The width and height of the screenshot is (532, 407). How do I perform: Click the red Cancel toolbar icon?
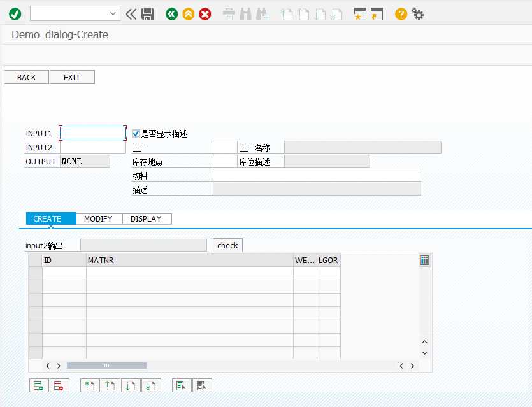point(205,14)
